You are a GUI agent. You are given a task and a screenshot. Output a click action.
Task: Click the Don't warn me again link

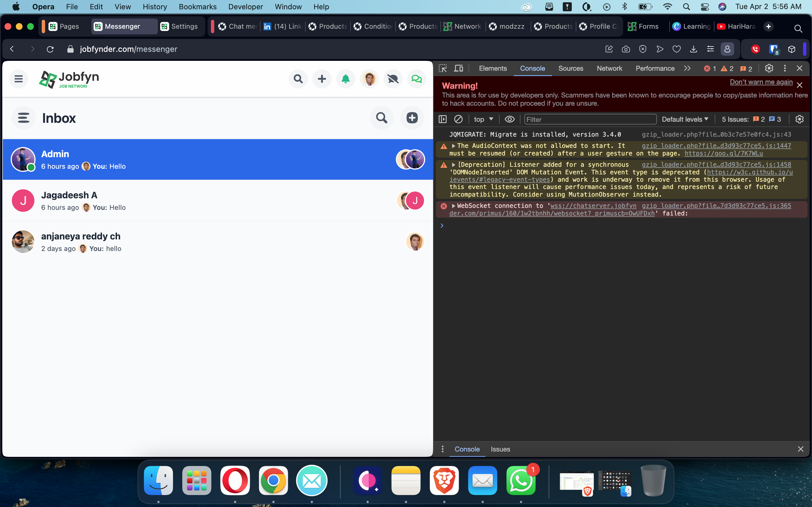point(761,82)
